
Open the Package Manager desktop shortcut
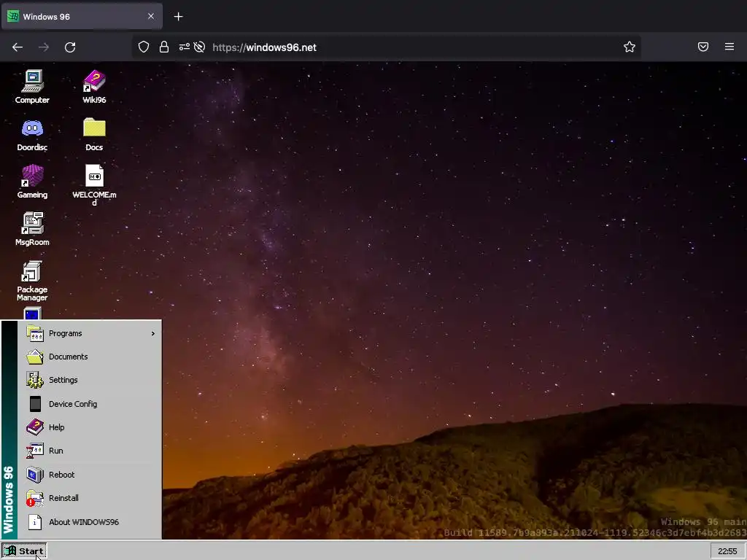32,281
